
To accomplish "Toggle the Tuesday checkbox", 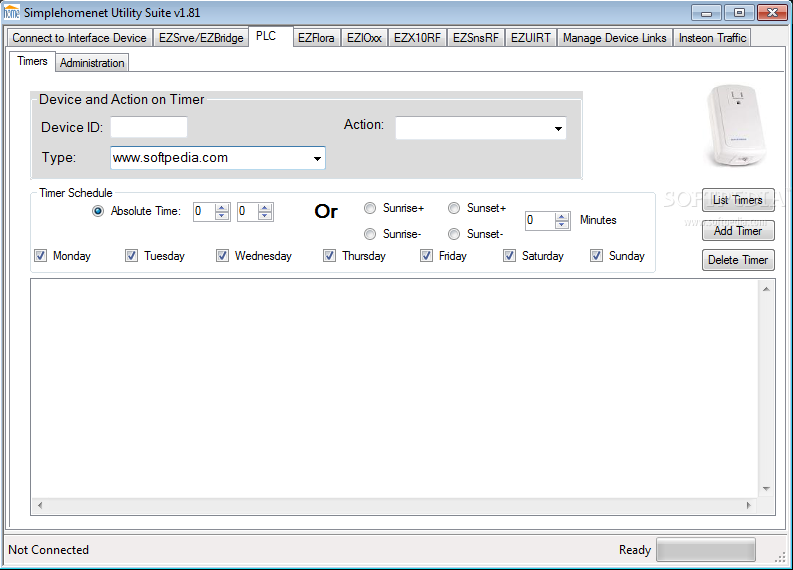I will (131, 255).
